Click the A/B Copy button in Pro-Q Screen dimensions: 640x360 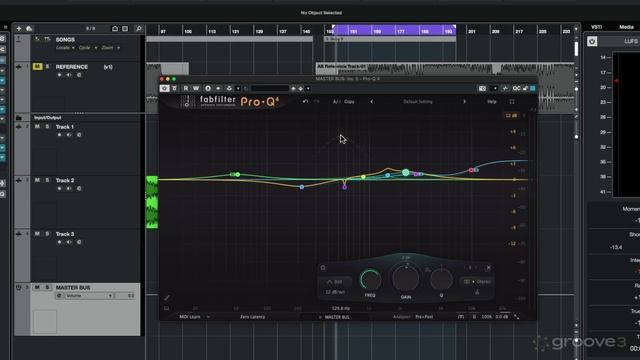click(x=349, y=101)
